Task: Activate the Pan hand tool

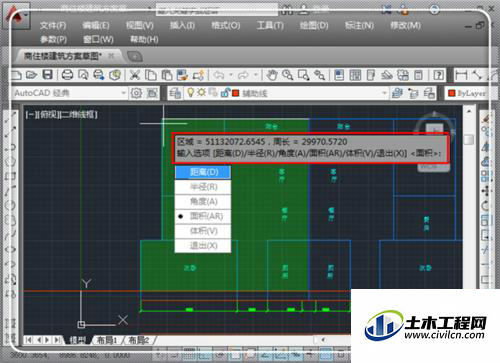Action: (x=272, y=75)
